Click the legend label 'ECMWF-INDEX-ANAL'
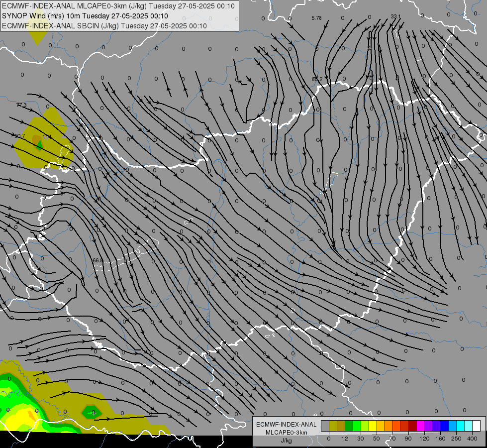 click(287, 425)
